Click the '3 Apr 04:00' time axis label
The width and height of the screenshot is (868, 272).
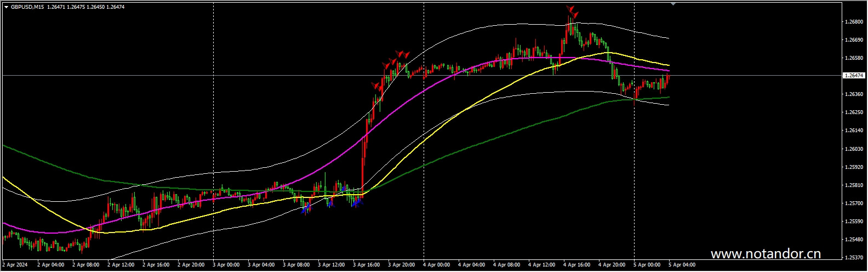(261, 265)
